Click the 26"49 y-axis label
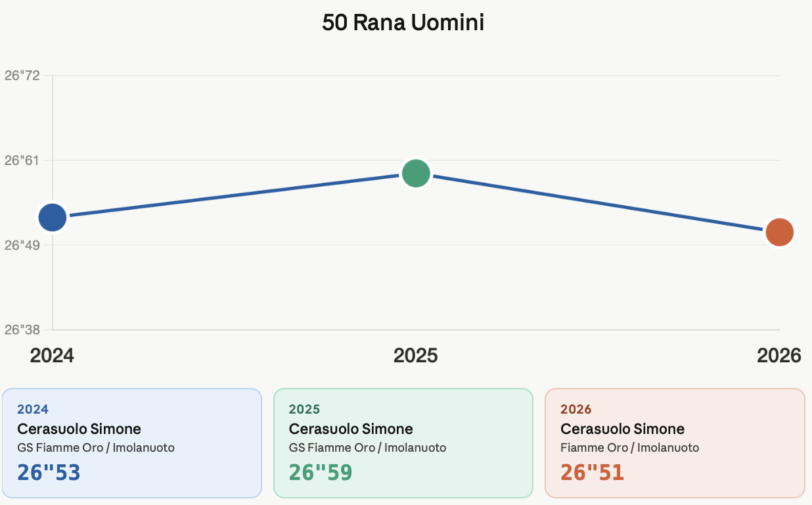 point(22,245)
